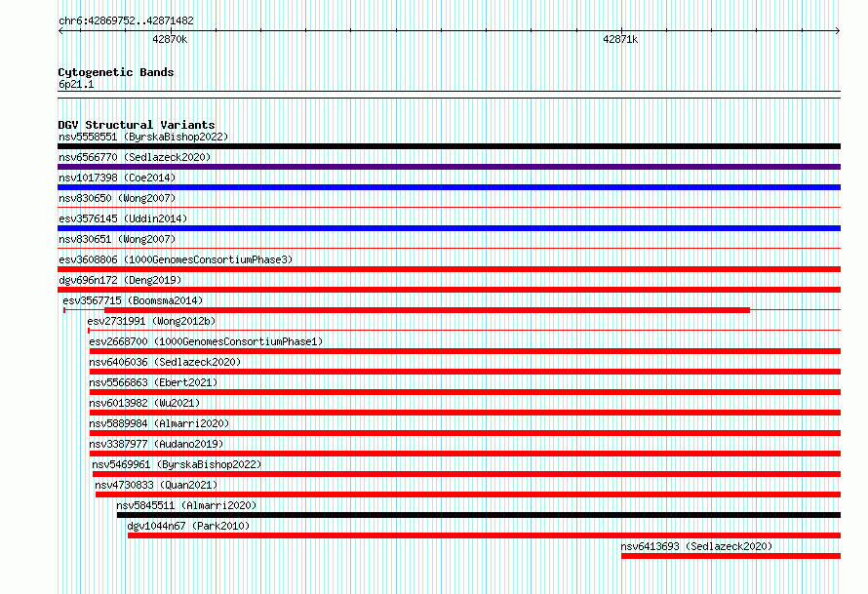The height and width of the screenshot is (594, 868).
Task: Click the blue bar of nsv1017398
Action: 449,187
